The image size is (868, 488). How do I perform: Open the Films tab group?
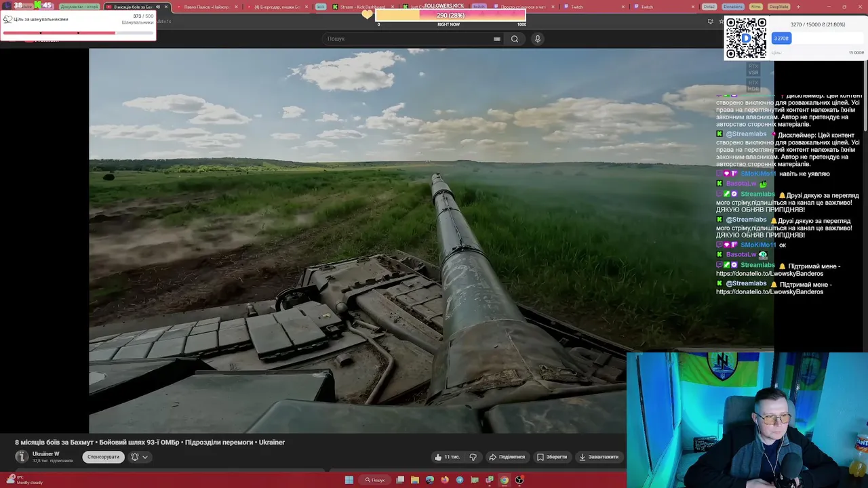(756, 7)
